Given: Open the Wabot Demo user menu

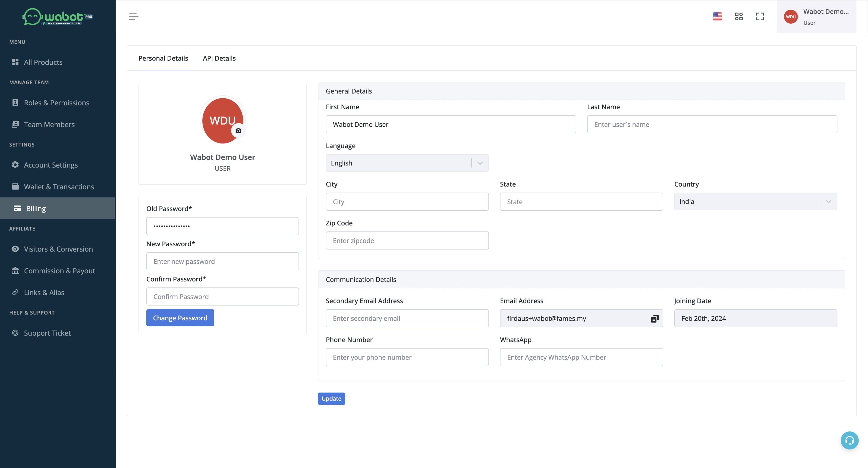Looking at the screenshot, I should 817,16.
